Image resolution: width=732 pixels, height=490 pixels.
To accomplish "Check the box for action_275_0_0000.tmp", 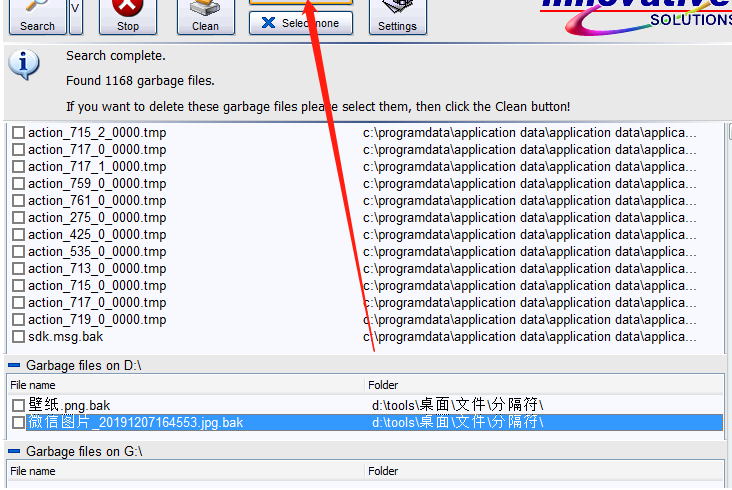I will 18,217.
